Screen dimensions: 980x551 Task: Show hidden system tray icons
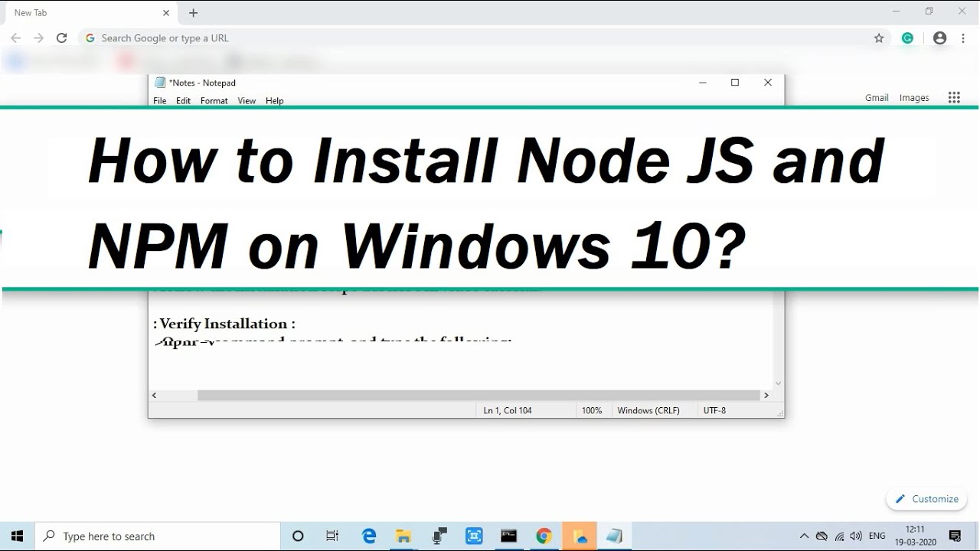804,536
